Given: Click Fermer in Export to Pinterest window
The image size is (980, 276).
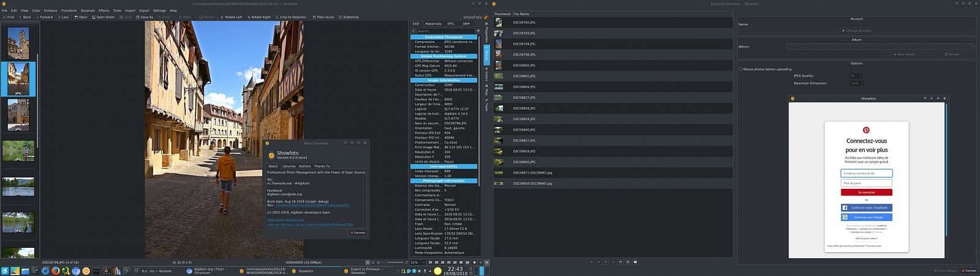Looking at the screenshot, I should (969, 270).
